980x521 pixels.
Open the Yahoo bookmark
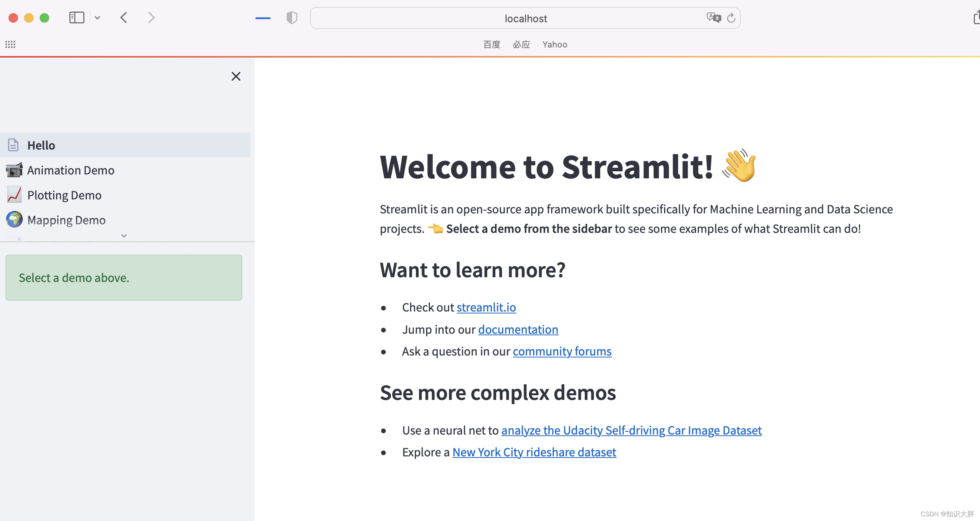click(x=554, y=44)
